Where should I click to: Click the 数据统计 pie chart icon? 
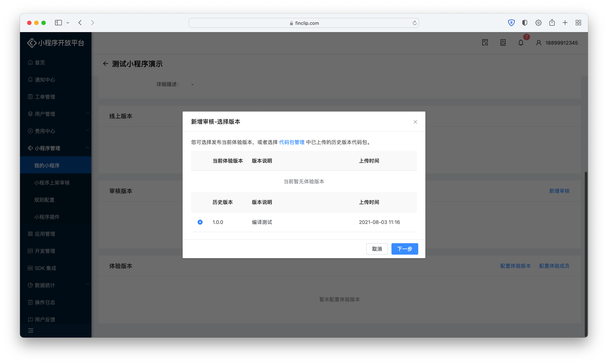click(30, 285)
